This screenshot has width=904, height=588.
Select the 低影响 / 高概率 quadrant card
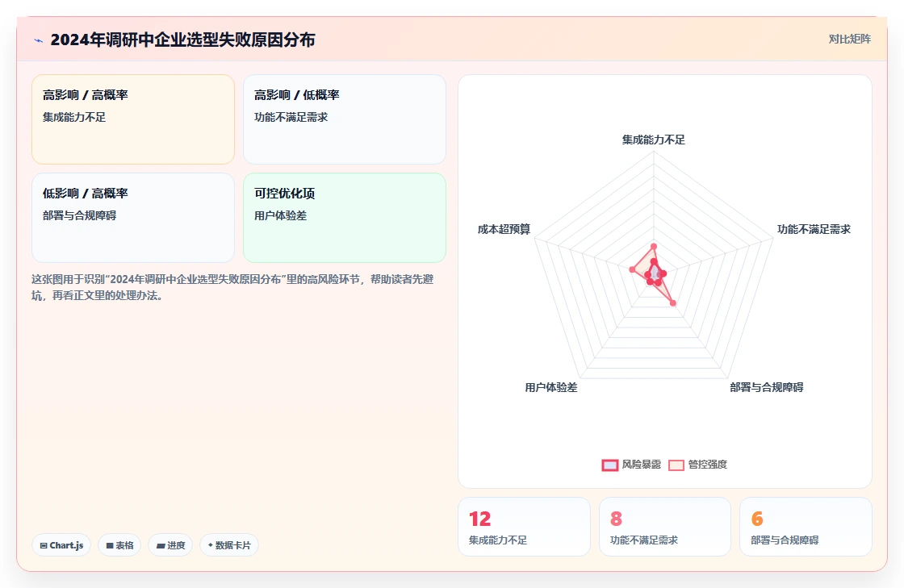[x=133, y=218]
